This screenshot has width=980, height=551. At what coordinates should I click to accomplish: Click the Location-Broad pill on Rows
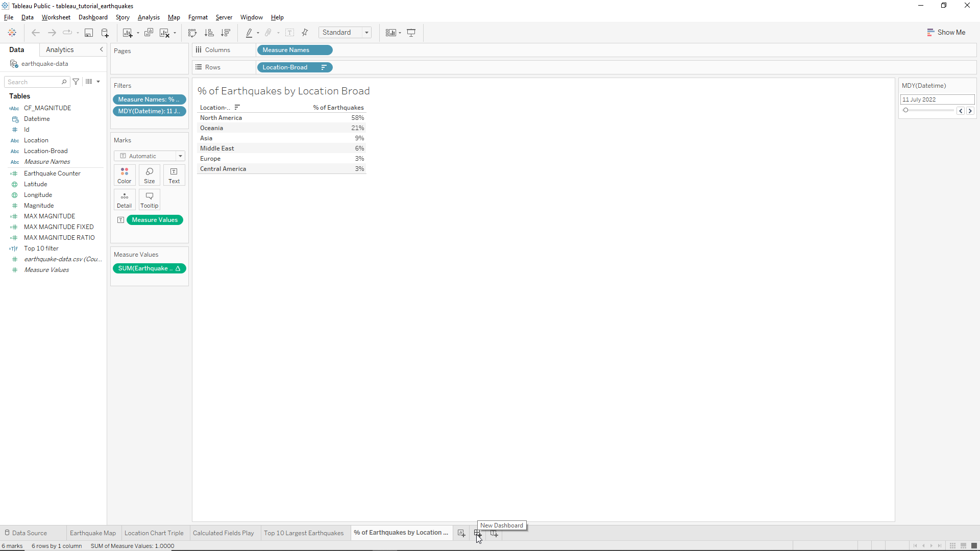tap(295, 67)
